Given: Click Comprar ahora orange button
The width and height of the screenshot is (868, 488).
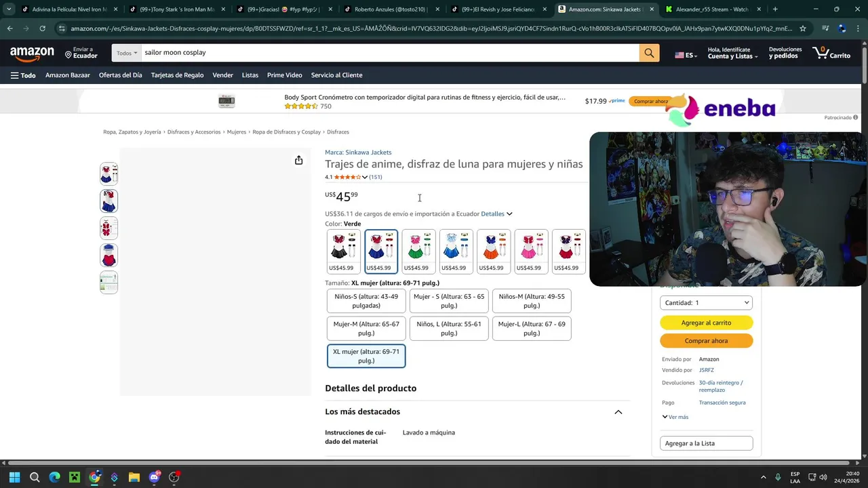Looking at the screenshot, I should click(706, 341).
